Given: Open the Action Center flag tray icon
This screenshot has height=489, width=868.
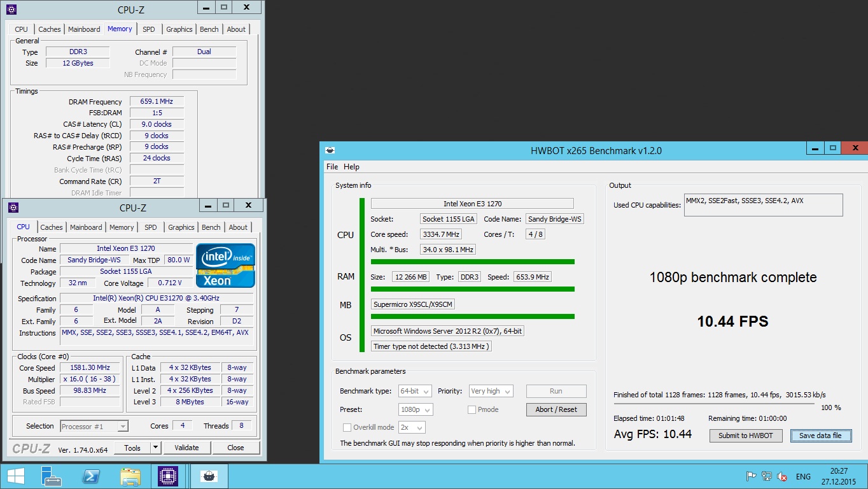Looking at the screenshot, I should (x=751, y=476).
